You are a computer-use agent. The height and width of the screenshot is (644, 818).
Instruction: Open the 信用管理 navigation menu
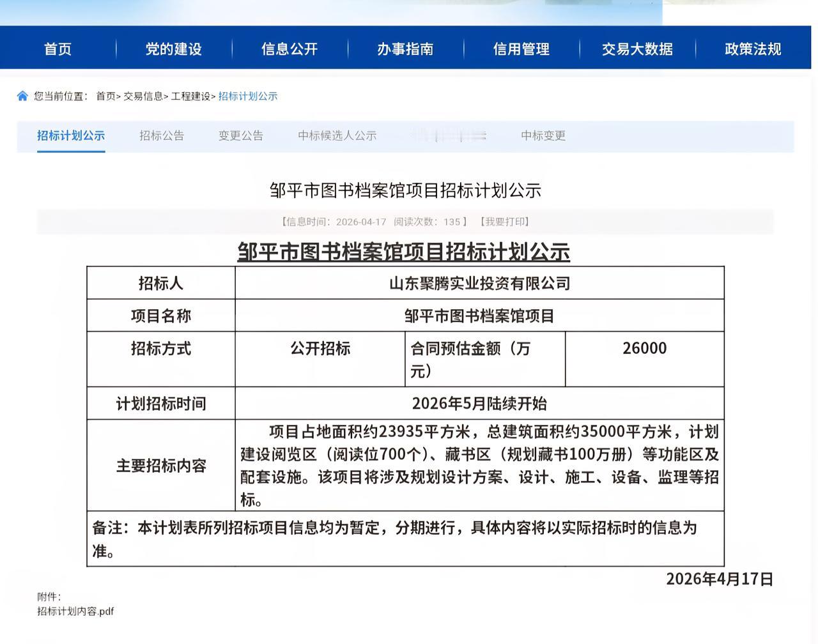[x=521, y=49]
